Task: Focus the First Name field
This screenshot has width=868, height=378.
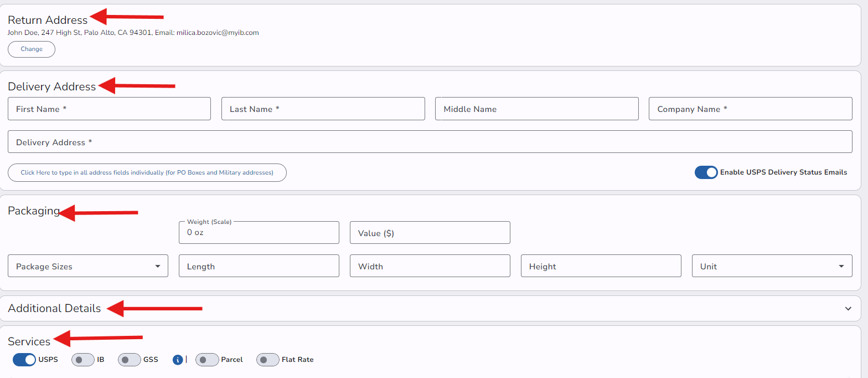Action: tap(109, 109)
